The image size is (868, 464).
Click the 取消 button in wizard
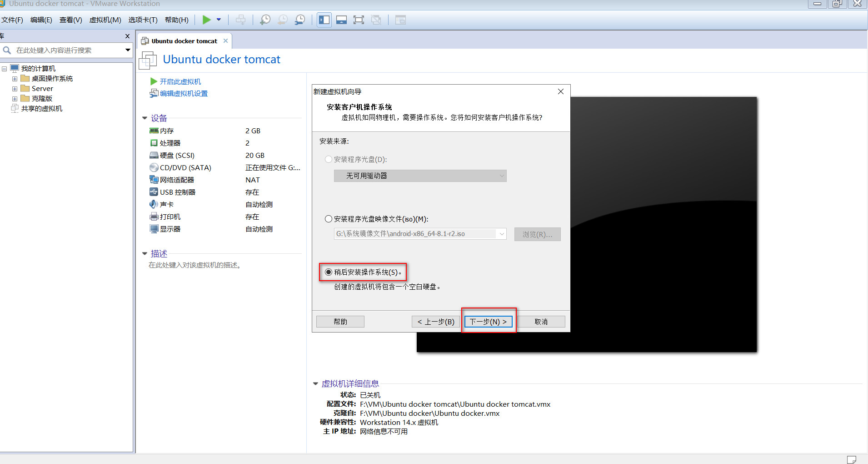point(541,322)
